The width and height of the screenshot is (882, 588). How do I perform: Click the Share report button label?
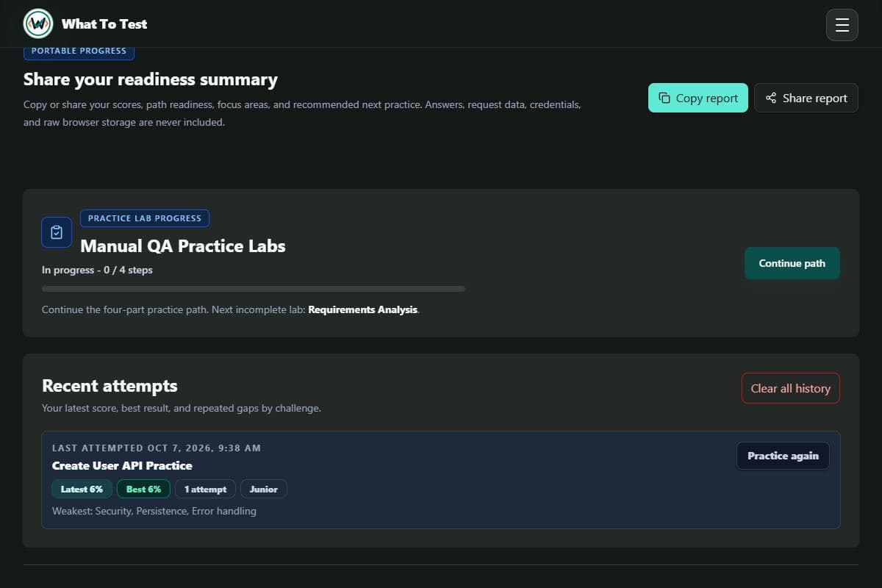815,98
